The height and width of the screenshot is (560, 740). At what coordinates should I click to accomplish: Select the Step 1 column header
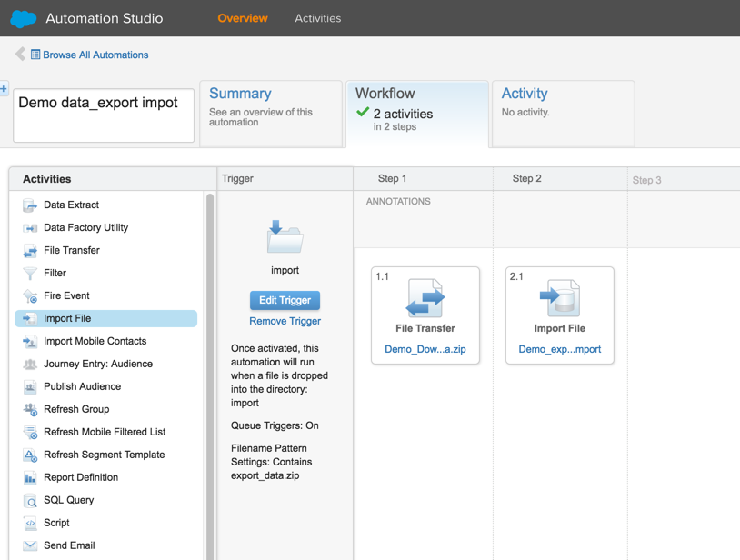pos(424,179)
